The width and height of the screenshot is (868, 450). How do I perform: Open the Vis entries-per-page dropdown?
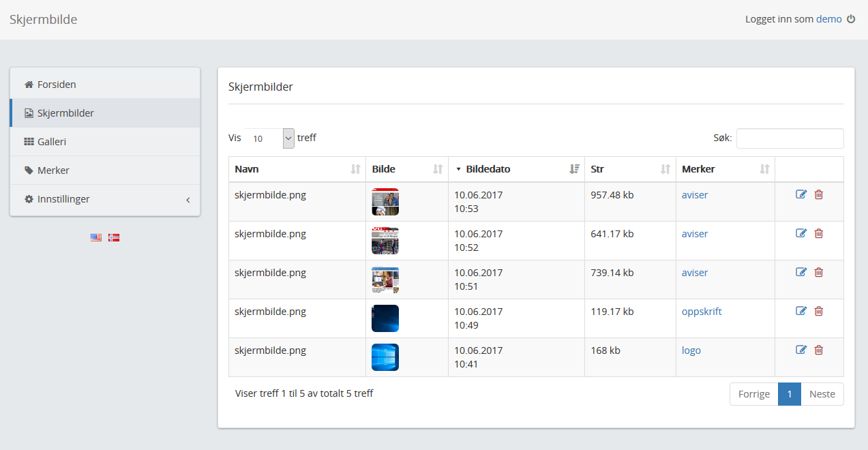269,138
